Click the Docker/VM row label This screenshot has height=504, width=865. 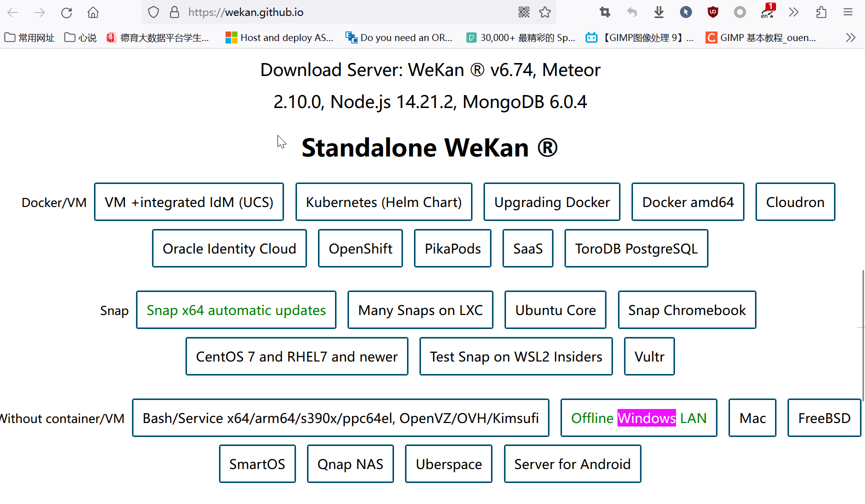coord(54,202)
